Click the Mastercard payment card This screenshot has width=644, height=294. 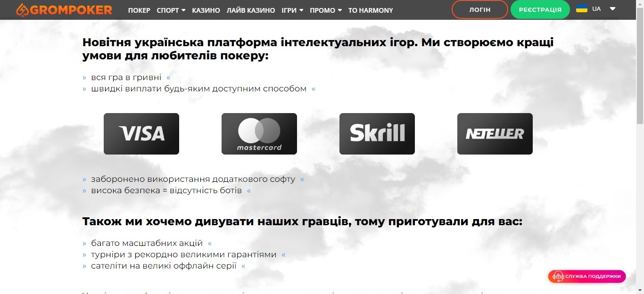[259, 134]
